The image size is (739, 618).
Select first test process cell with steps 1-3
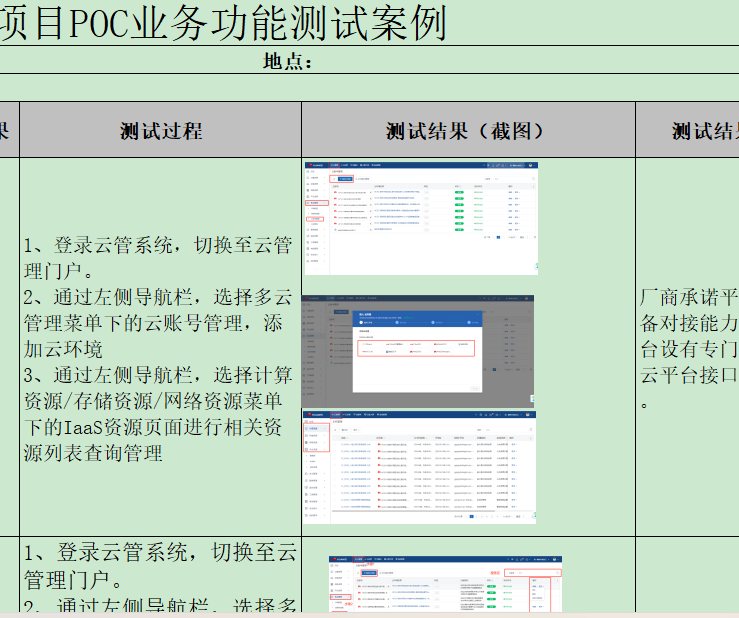coord(161,347)
